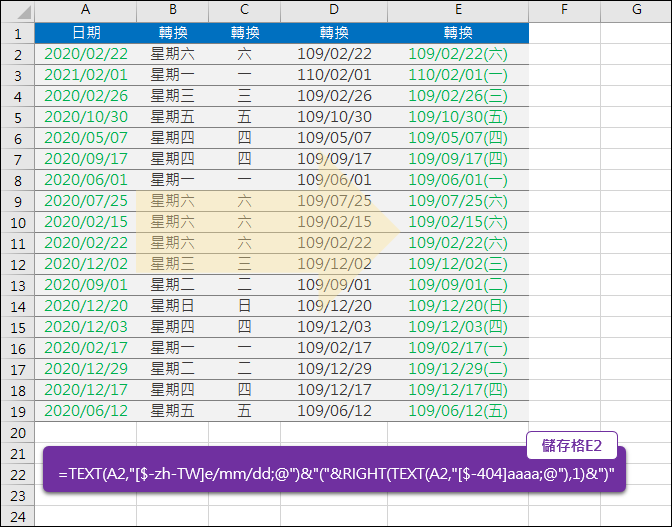The width and height of the screenshot is (672, 527).
Task: Select the cell showing 109/12/29
Action: [x=334, y=369]
